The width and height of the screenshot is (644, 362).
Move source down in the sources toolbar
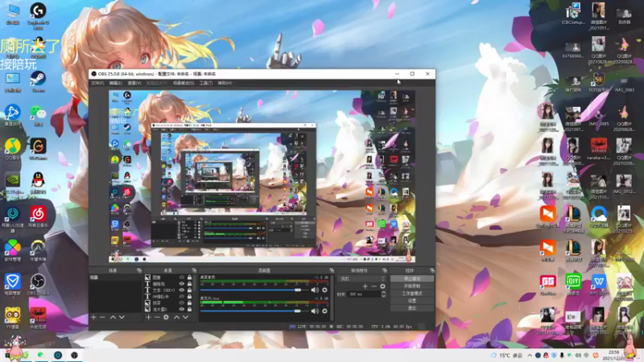click(x=186, y=317)
